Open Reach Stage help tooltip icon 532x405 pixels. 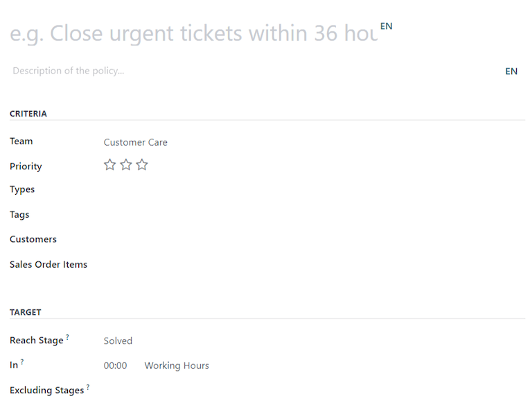pos(68,337)
